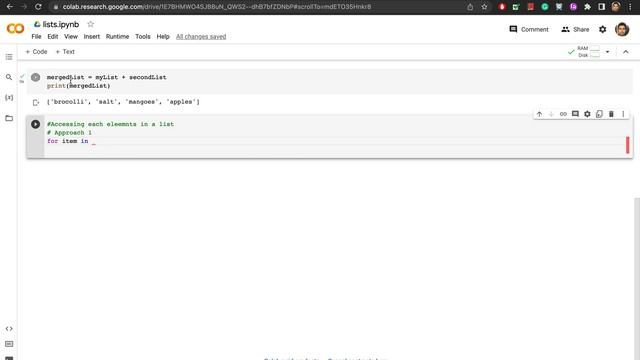This screenshot has height=360, width=640.
Task: Delete the selected cell with trash icon
Action: 611,114
